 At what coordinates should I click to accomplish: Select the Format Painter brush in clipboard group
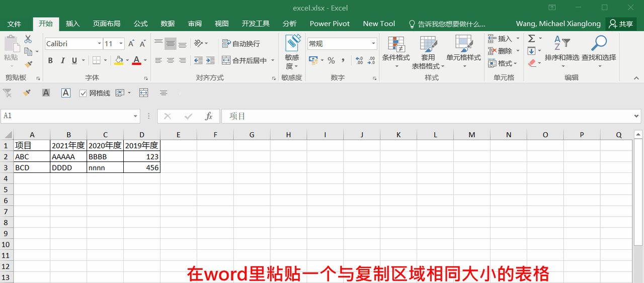28,64
